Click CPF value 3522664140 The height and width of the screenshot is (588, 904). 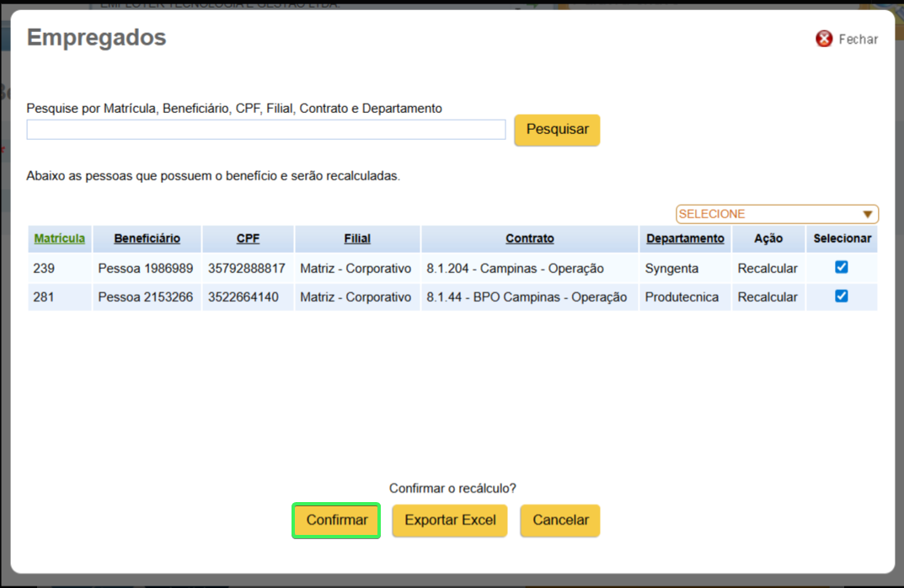(x=243, y=297)
